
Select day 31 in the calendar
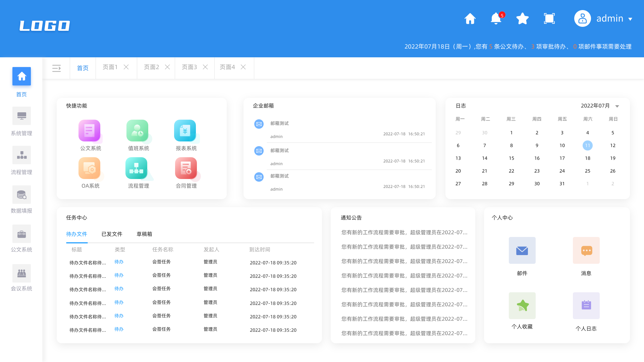562,184
